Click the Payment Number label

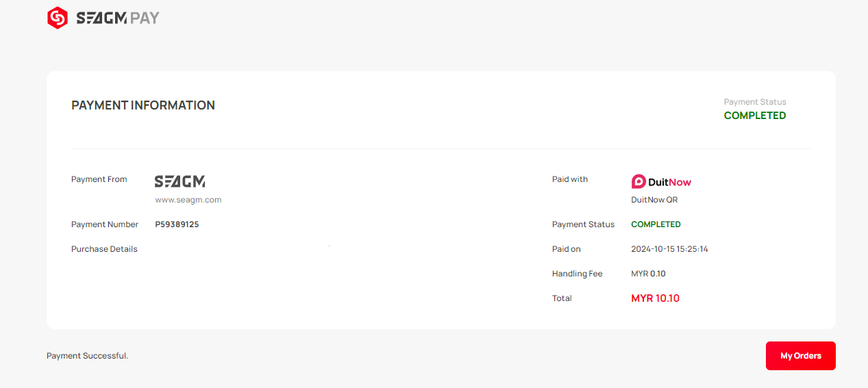click(x=105, y=224)
